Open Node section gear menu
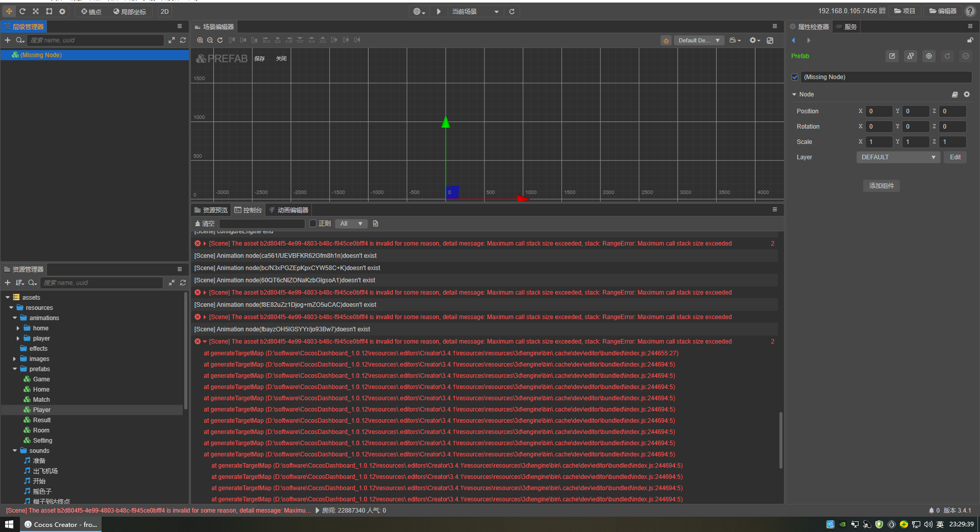 tap(967, 94)
